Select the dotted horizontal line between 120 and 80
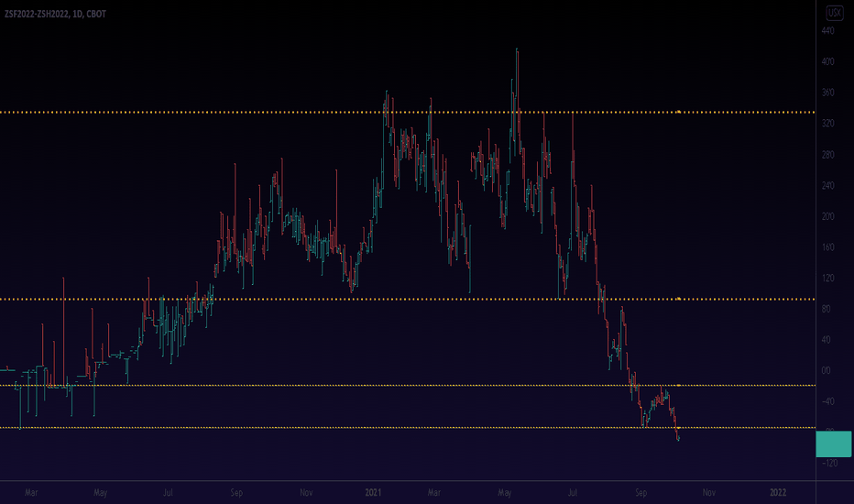The height and width of the screenshot is (504, 854). click(408, 299)
